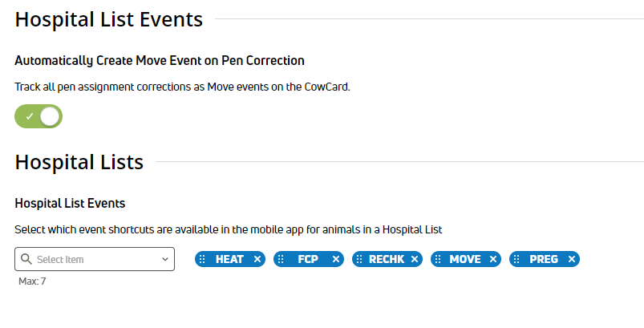Remove the HEAT event chip
This screenshot has width=644, height=328.
(257, 259)
